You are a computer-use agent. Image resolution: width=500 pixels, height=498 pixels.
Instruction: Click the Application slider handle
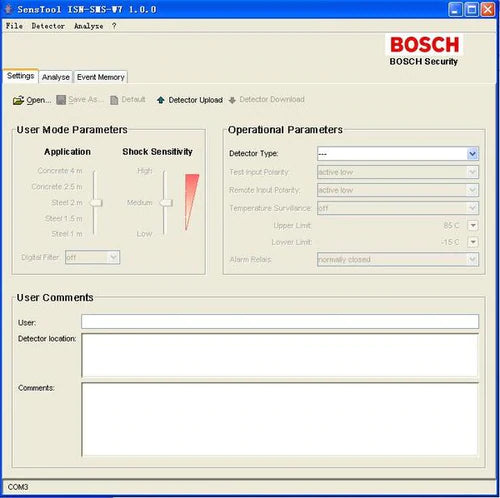[96, 203]
